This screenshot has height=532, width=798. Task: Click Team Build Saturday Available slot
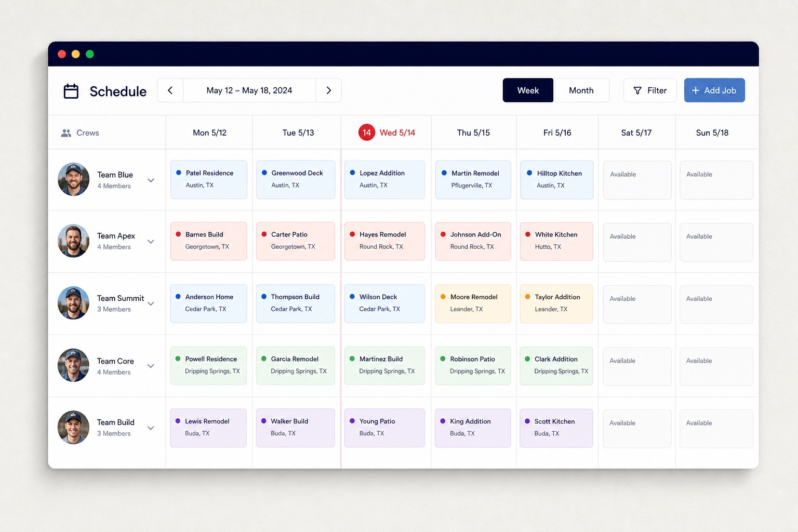pos(637,429)
